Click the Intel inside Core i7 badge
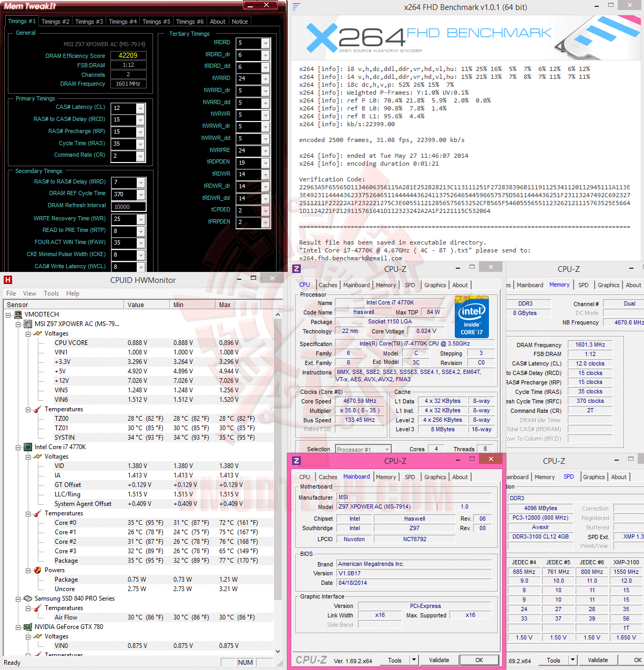 (x=472, y=317)
